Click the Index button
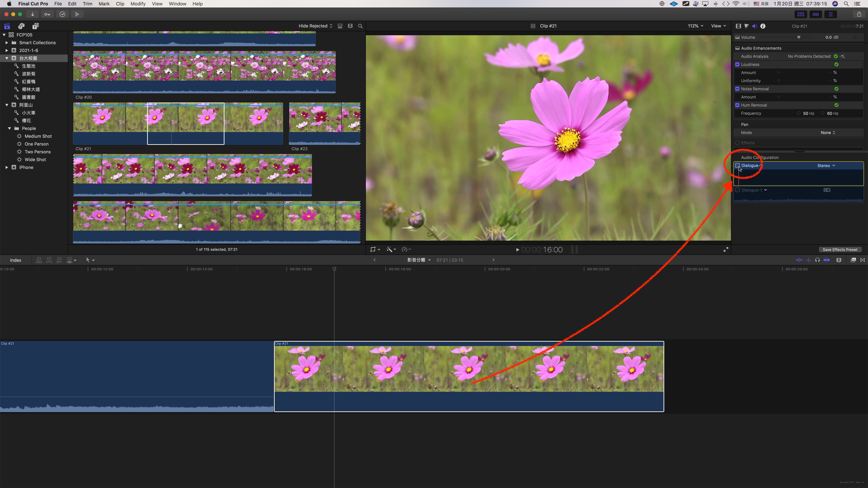 pyautogui.click(x=15, y=260)
